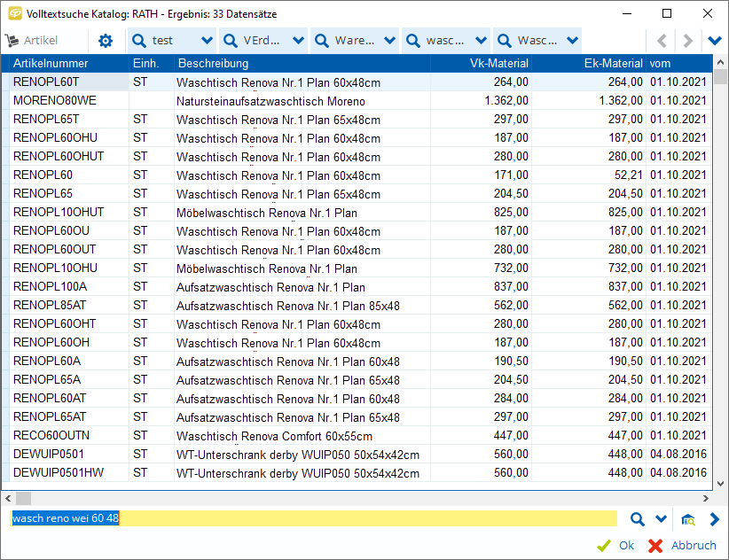Click the warehouse search icon at bottom

(688, 519)
